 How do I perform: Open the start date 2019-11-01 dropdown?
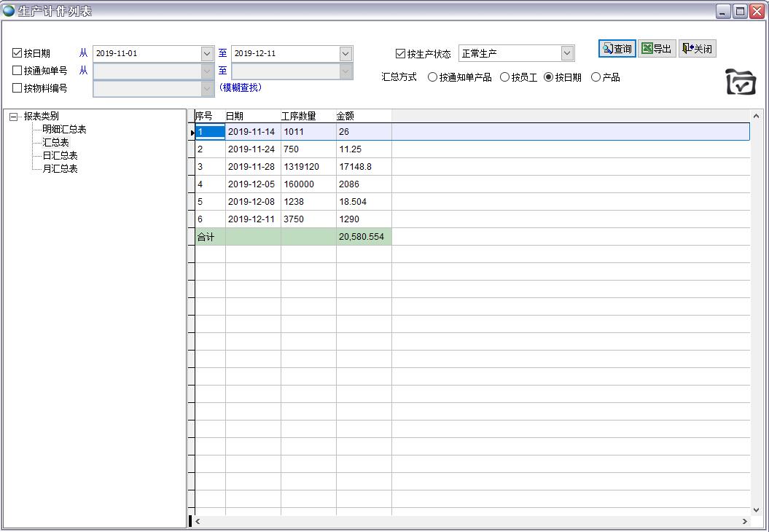[207, 53]
